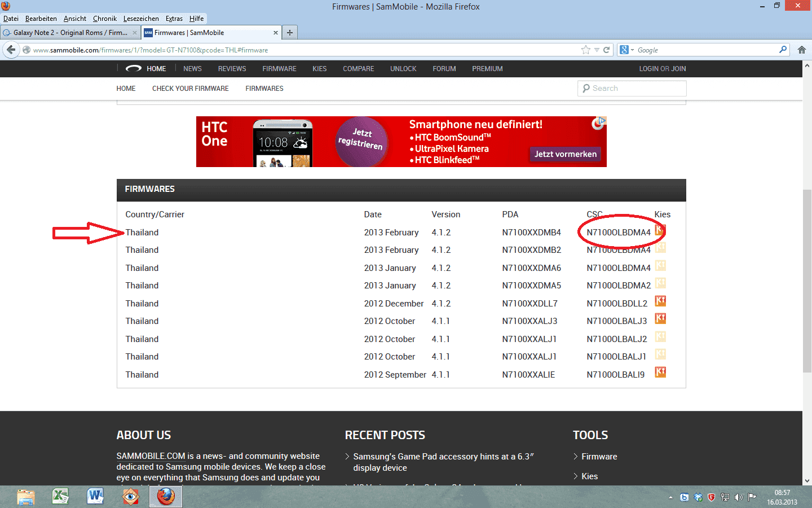
Task: Click the SamMobile logo in the navigation bar
Action: point(134,69)
